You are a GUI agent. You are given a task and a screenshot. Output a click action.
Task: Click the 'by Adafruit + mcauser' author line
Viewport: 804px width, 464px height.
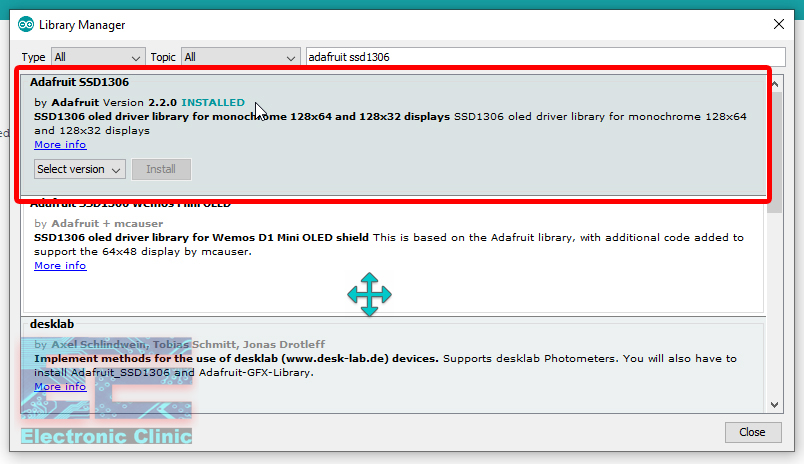coord(98,224)
